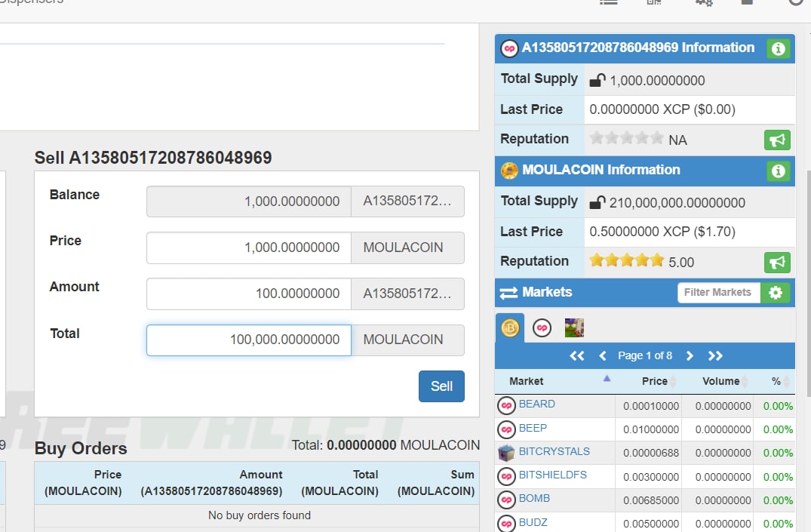Click the 'No buy orders found' text
811x532 pixels.
tap(259, 515)
